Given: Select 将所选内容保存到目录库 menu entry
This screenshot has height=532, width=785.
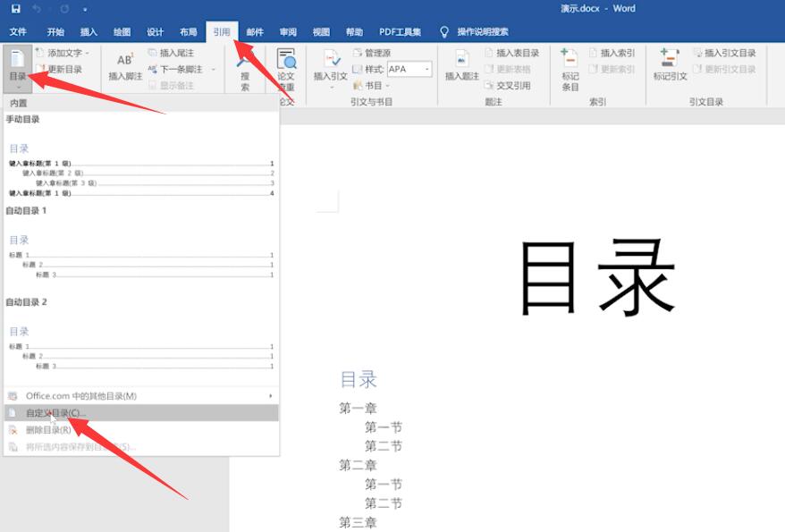Looking at the screenshot, I should (x=140, y=447).
